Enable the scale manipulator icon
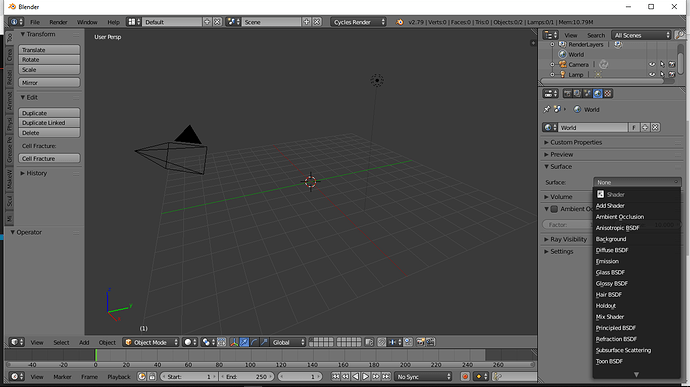 pos(264,342)
